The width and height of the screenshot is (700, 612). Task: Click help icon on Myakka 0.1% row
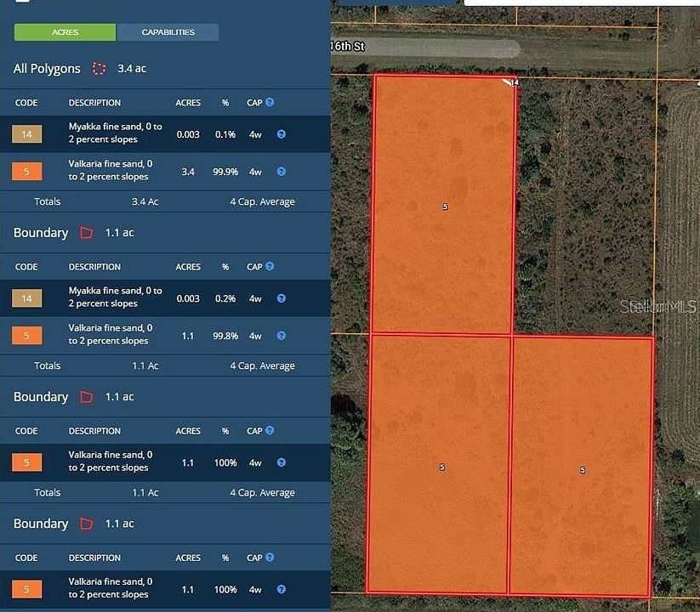pos(281,134)
